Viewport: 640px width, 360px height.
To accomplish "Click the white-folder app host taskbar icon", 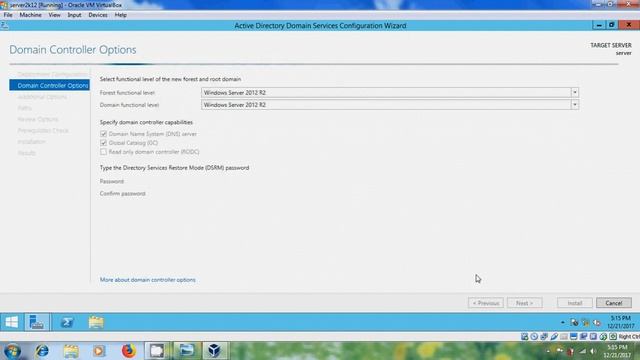I will [157, 351].
